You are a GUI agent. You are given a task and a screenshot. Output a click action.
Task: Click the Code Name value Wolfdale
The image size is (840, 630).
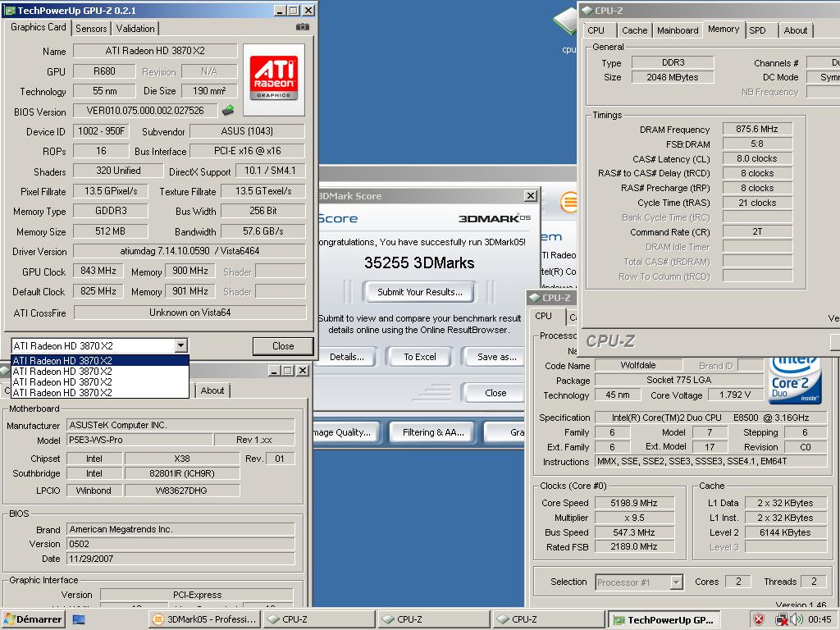click(x=638, y=365)
